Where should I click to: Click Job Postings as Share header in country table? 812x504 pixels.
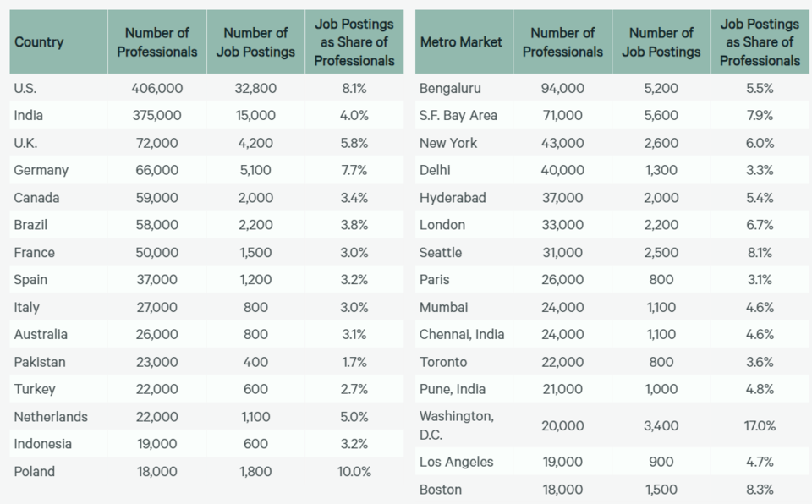354,42
